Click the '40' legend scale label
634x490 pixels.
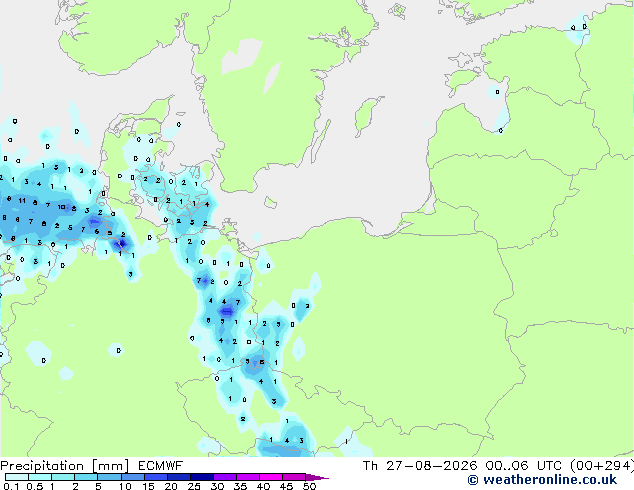tap(263, 486)
